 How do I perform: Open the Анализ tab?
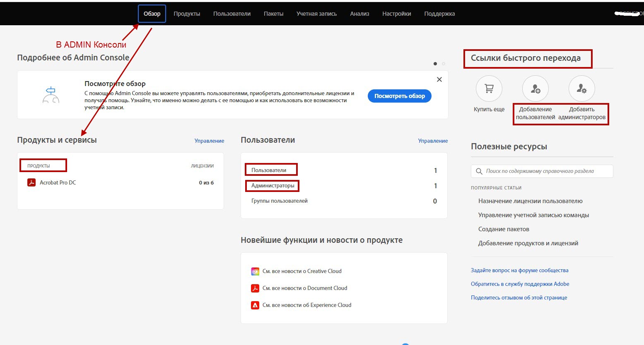[359, 14]
